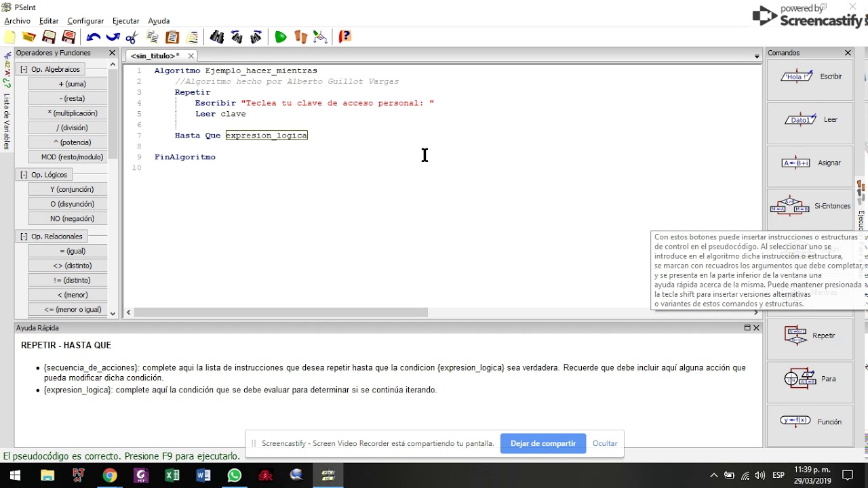Create a new file with the blank page icon

pyautogui.click(x=10, y=37)
